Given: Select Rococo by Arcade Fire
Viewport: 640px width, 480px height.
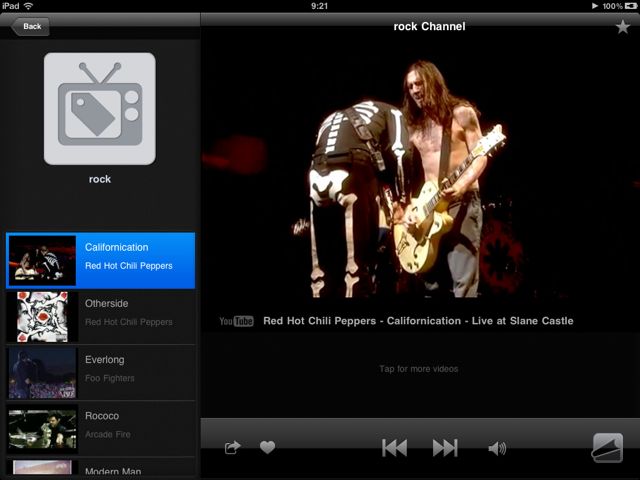Looking at the screenshot, I should click(x=100, y=429).
